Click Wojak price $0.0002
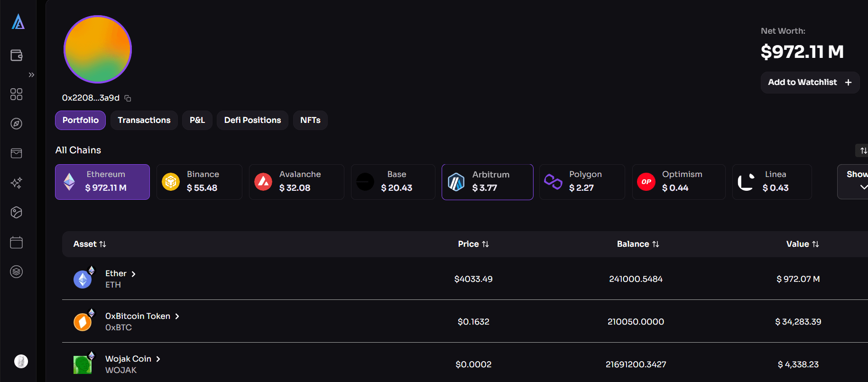The image size is (868, 382). 473,364
